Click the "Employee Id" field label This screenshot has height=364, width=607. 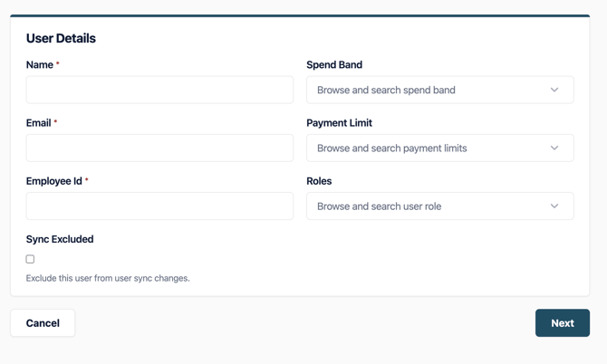(54, 181)
